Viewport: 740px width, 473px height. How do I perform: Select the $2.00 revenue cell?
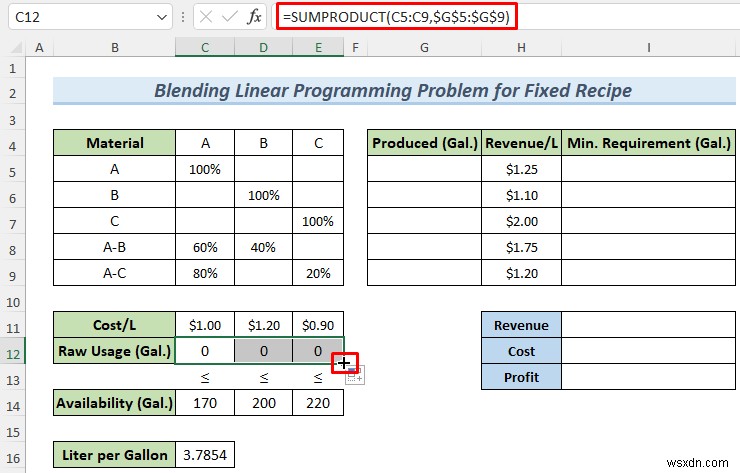click(521, 221)
